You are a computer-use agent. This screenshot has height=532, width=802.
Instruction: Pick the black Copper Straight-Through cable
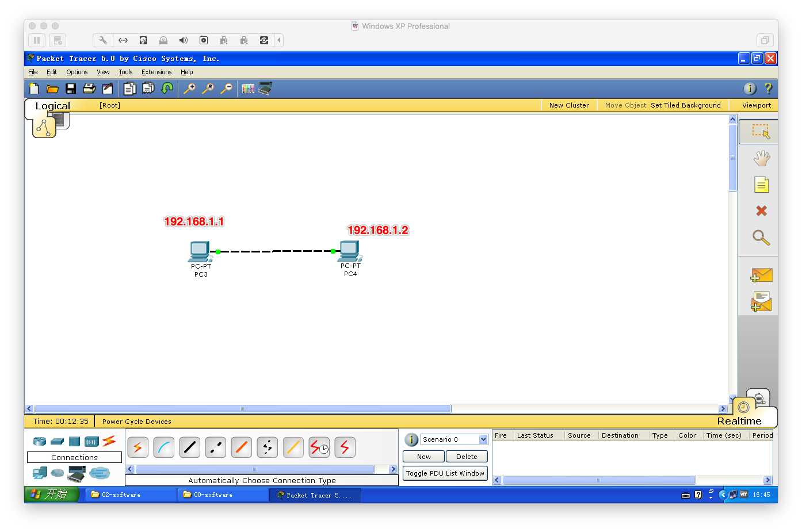tap(190, 447)
